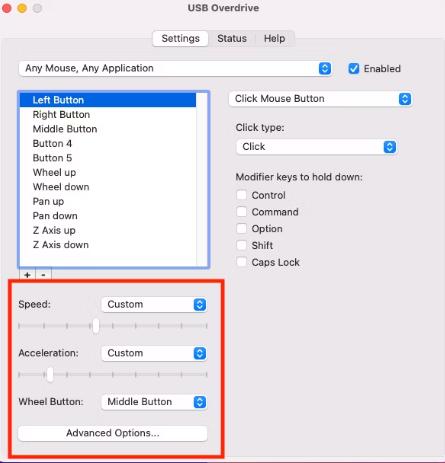Enable the Command modifier checkbox
Screen dimensions: 445x463
click(x=241, y=212)
